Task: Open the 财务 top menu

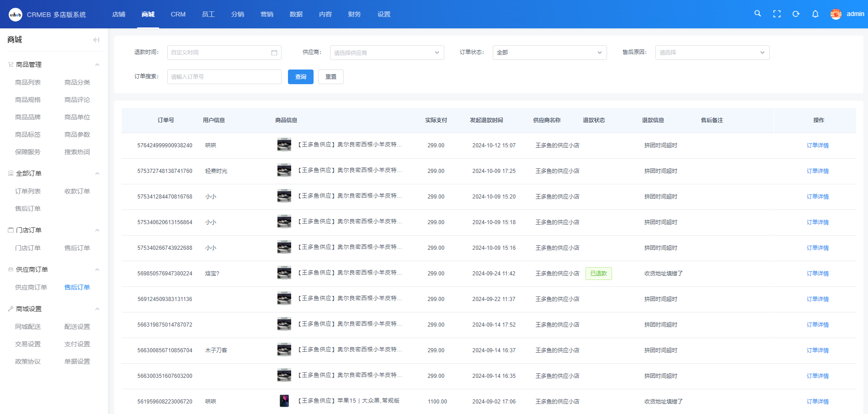Action: pos(354,14)
